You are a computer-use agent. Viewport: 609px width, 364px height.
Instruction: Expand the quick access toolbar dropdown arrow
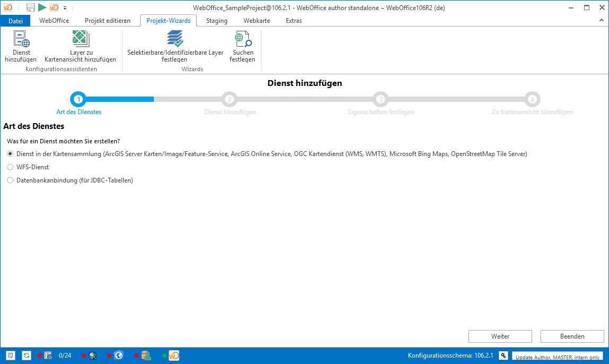(65, 8)
